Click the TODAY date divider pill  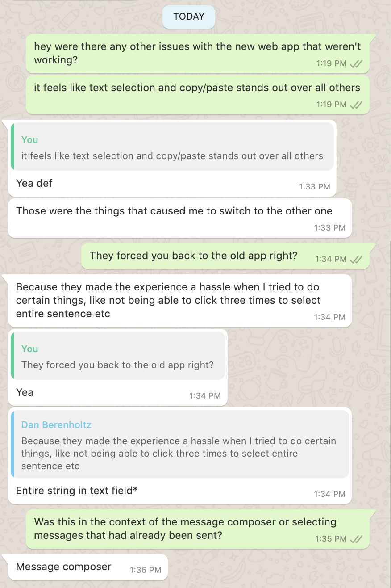click(x=188, y=17)
